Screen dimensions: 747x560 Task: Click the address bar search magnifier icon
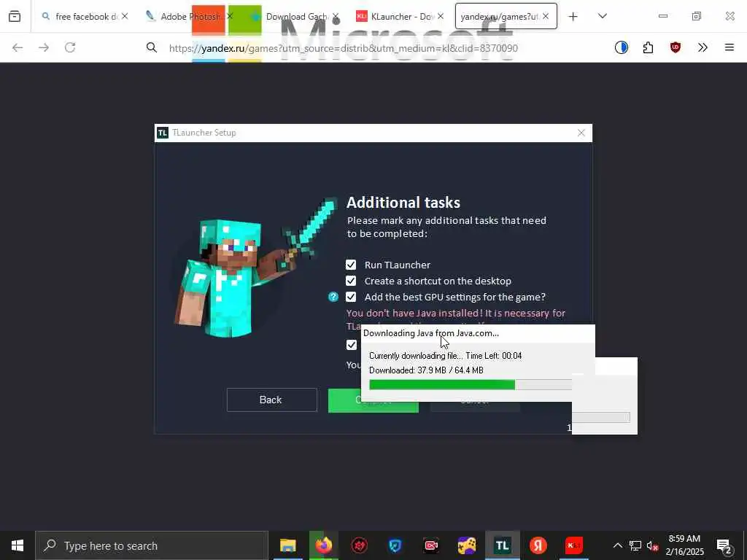(152, 47)
